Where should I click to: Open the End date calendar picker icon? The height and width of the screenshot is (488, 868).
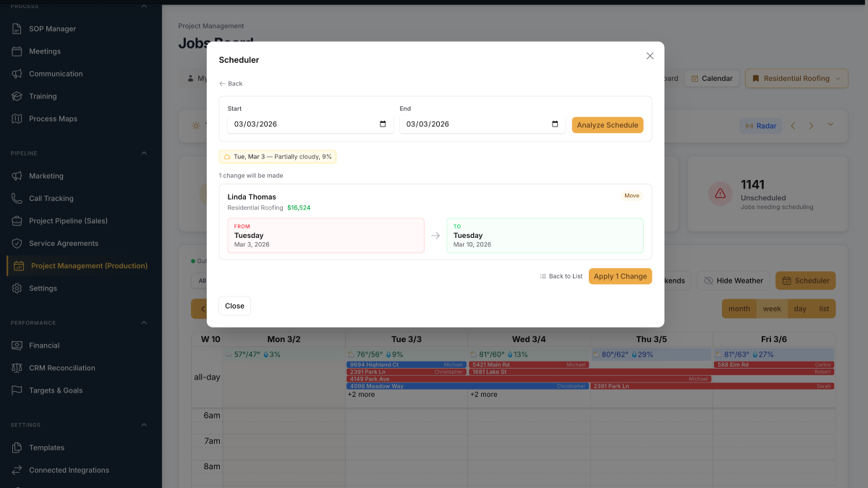(555, 124)
